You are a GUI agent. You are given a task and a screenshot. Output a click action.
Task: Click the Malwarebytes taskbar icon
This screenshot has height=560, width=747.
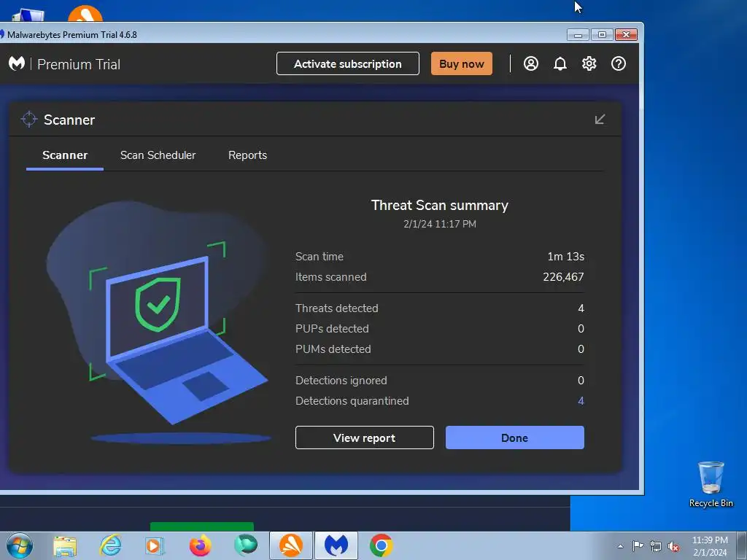tap(336, 545)
